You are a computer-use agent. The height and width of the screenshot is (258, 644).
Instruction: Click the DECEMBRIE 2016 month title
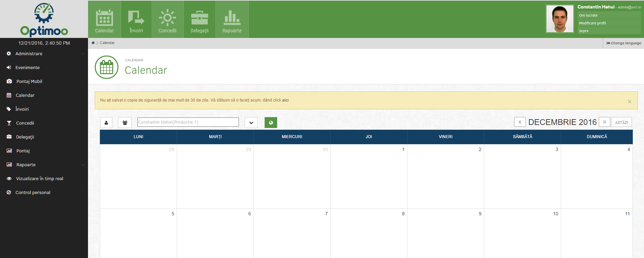562,122
